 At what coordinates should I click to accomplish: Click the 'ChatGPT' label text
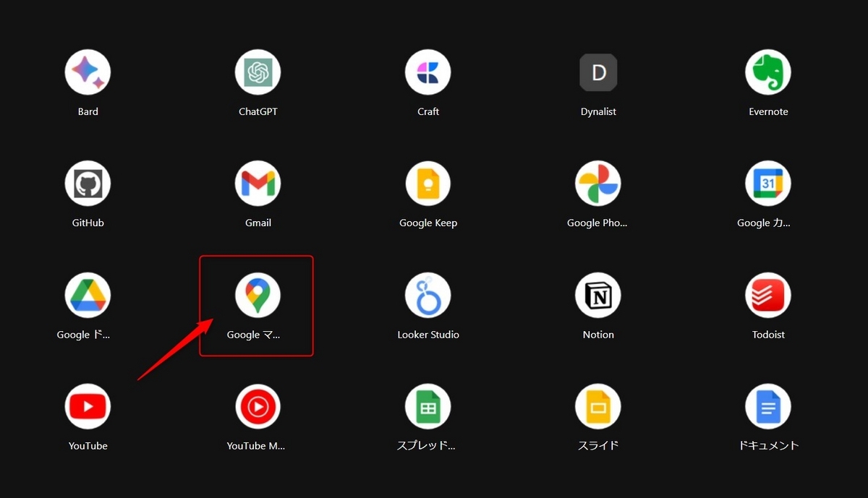pos(258,112)
